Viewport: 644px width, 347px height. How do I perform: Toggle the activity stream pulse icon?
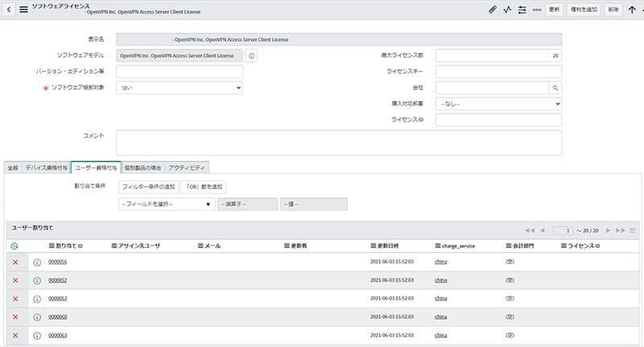507,10
